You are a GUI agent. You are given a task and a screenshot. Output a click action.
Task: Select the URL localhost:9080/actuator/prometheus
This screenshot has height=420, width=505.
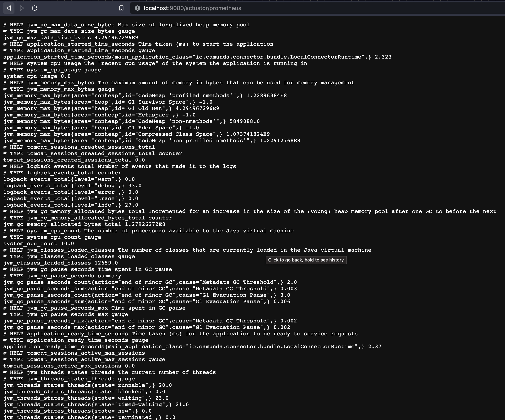(x=192, y=8)
